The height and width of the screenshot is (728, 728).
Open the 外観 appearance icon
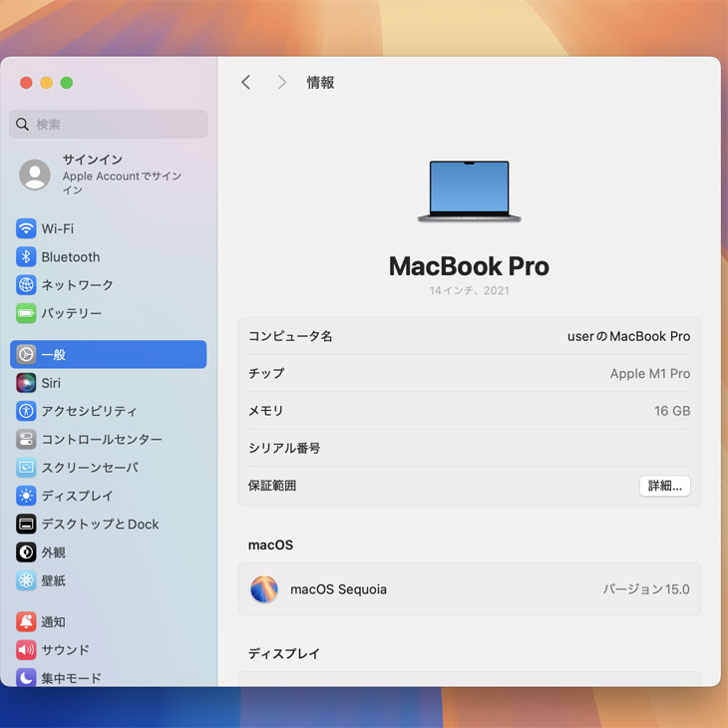pyautogui.click(x=26, y=552)
